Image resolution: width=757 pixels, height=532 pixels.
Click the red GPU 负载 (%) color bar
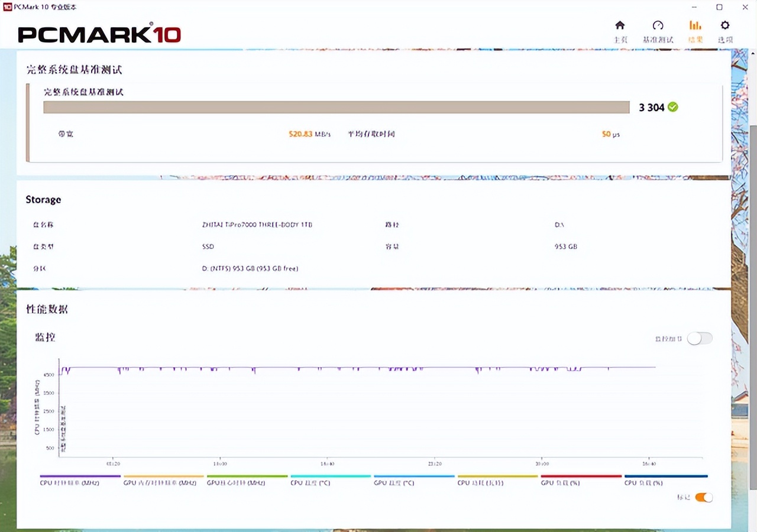(x=580, y=476)
